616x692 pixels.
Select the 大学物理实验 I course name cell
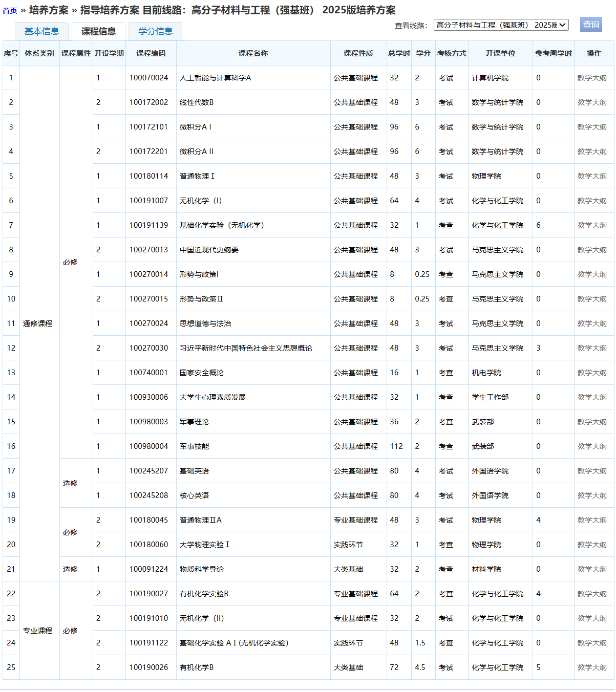pos(204,545)
